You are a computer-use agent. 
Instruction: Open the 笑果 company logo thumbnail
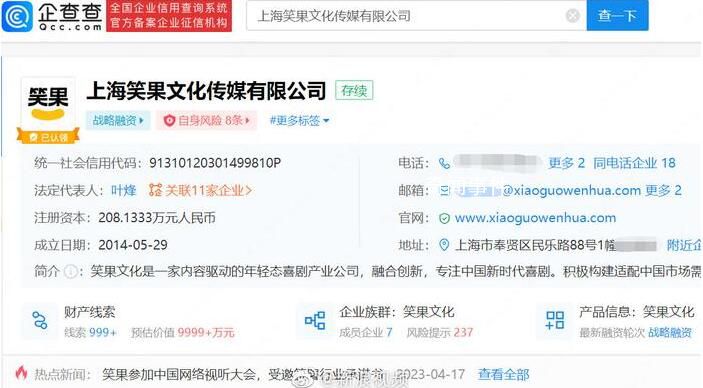click(48, 104)
